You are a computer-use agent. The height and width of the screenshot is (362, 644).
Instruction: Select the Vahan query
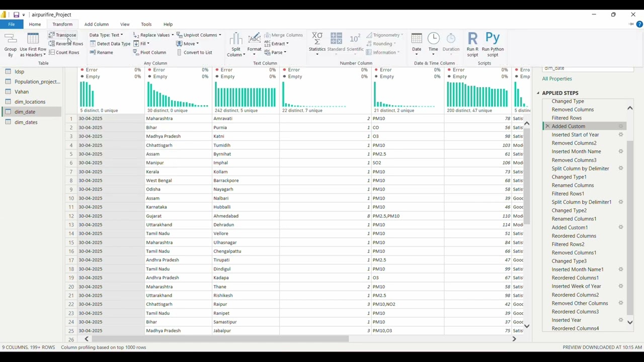(22, 92)
